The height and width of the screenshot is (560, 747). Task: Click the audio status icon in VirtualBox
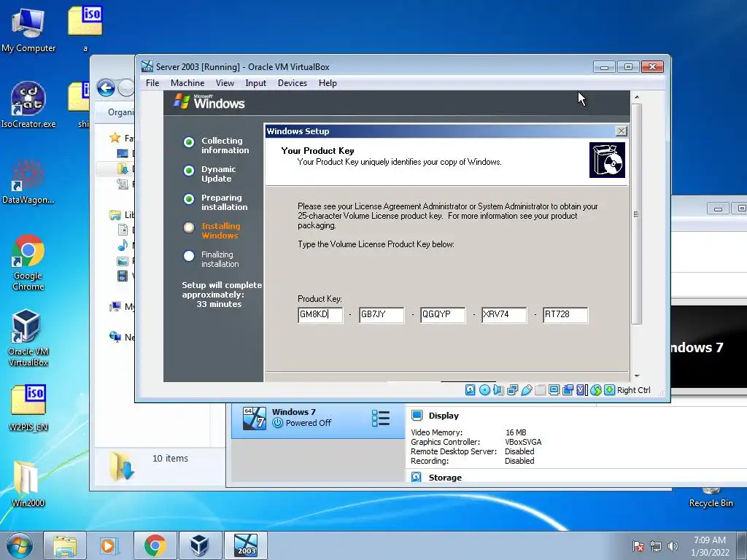(498, 390)
